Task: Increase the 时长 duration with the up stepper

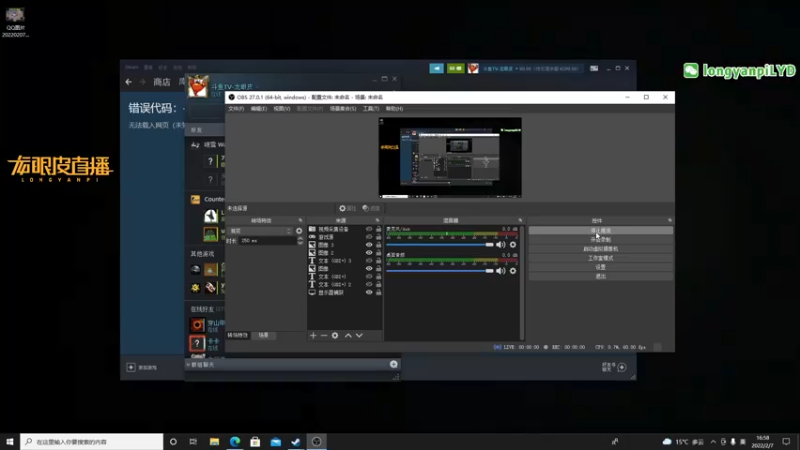Action: pos(300,239)
